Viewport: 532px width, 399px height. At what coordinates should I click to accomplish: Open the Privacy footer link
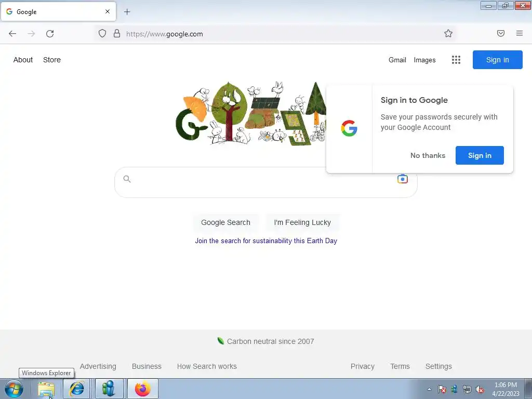(362, 366)
